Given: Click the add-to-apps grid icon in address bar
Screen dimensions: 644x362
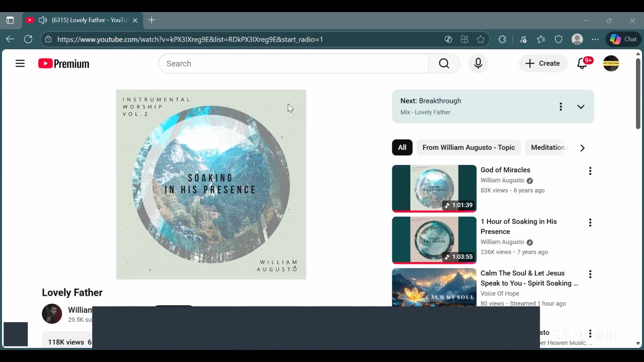Looking at the screenshot, I should (x=464, y=39).
